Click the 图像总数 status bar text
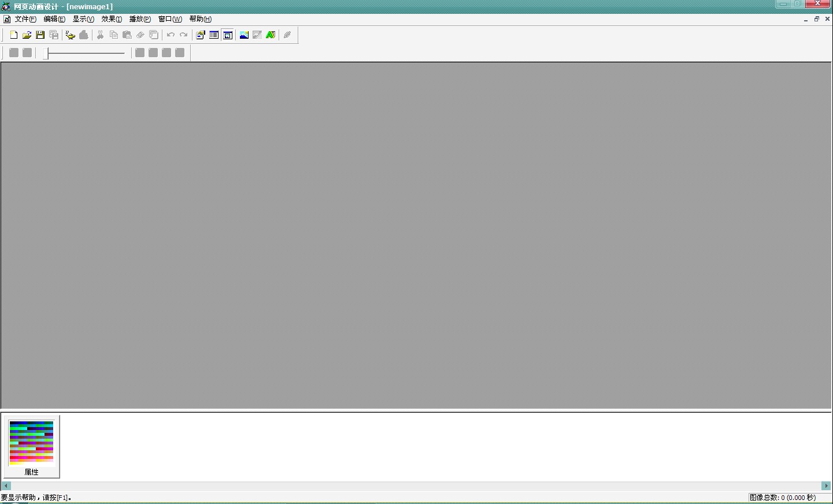Screen dimensions: 833x504 [783, 498]
